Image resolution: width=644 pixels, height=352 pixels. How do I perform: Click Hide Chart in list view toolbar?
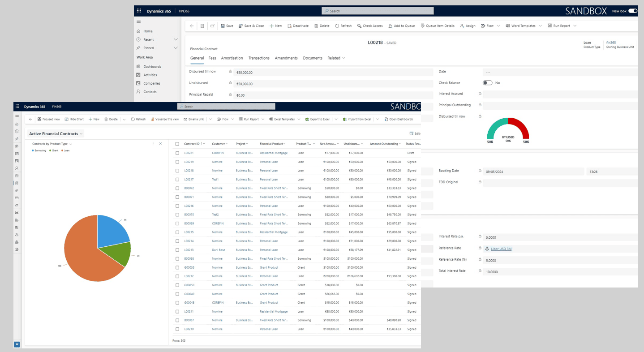tap(74, 119)
